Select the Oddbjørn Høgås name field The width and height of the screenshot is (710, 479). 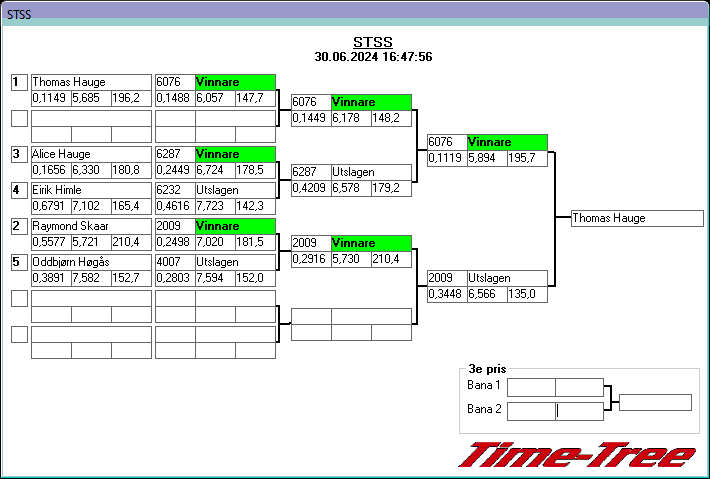click(91, 262)
